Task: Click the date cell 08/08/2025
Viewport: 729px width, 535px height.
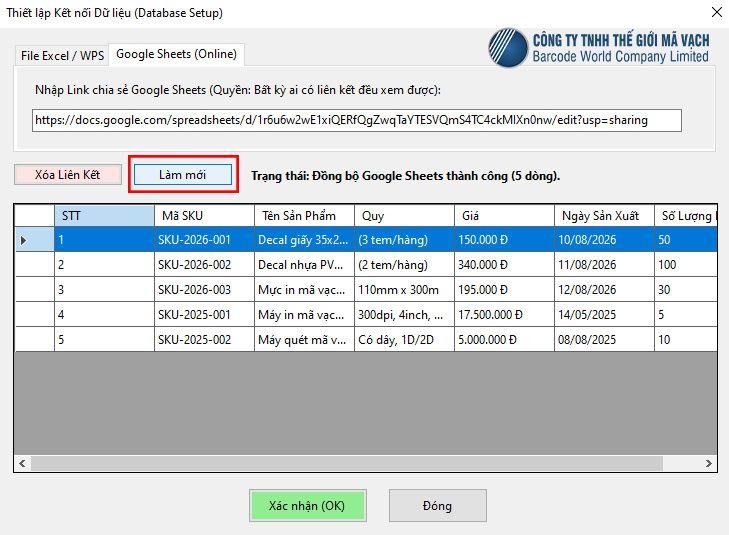Action: [x=604, y=340]
